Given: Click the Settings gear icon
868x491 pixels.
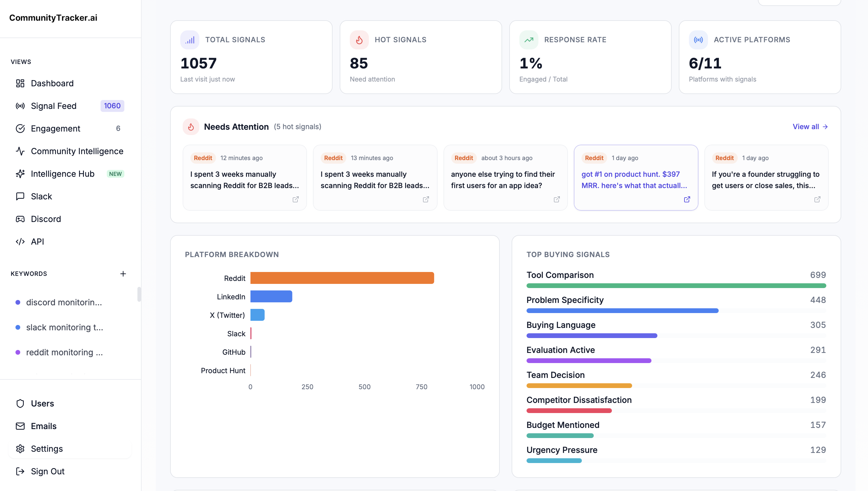Looking at the screenshot, I should (x=20, y=448).
